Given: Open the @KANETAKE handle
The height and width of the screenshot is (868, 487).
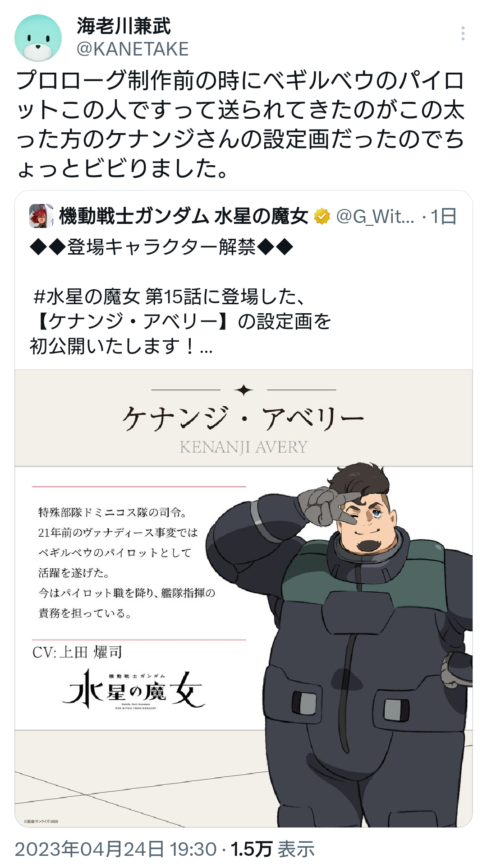Looking at the screenshot, I should coord(133,49).
